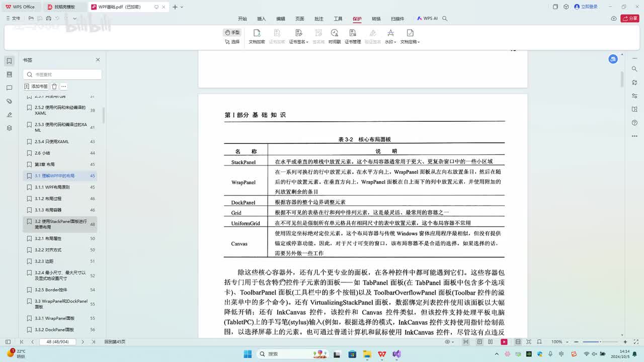Delete bookmark with trash icon
This screenshot has height=362, width=644.
coord(54,86)
